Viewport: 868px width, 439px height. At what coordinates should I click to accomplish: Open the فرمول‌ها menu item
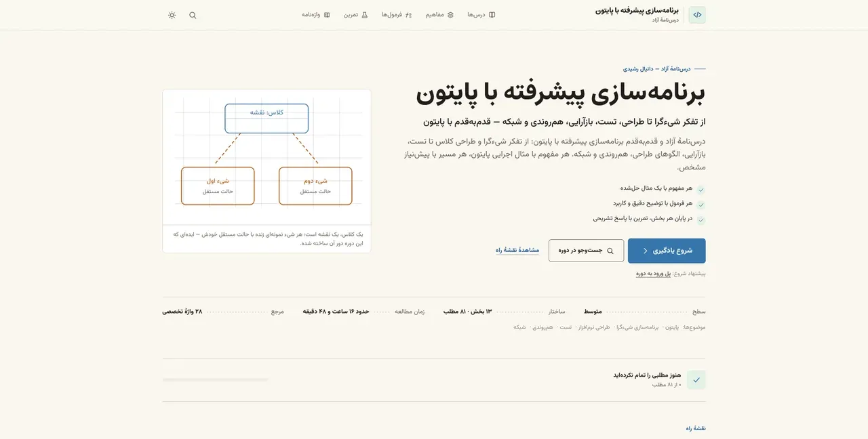point(397,15)
